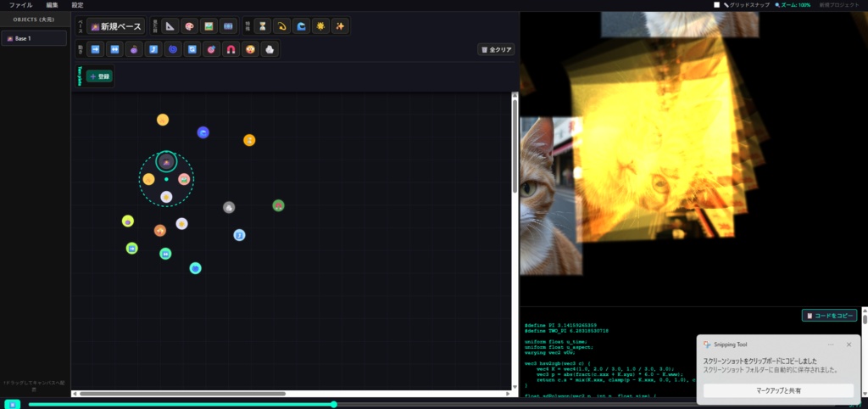The image size is (868, 409).
Task: Open the ファイル menu
Action: [20, 5]
